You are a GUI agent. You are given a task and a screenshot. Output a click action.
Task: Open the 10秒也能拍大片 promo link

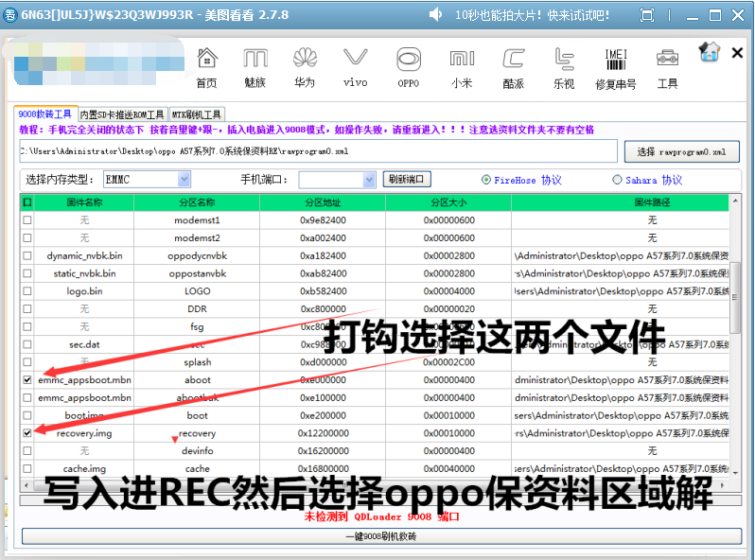pyautogui.click(x=532, y=15)
